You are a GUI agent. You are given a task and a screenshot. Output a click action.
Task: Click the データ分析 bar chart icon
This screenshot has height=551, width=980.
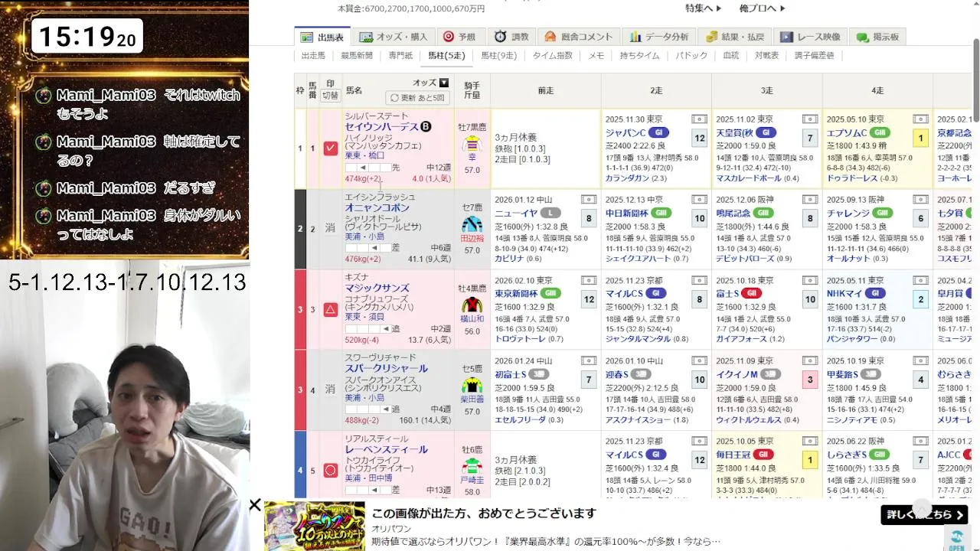635,37
